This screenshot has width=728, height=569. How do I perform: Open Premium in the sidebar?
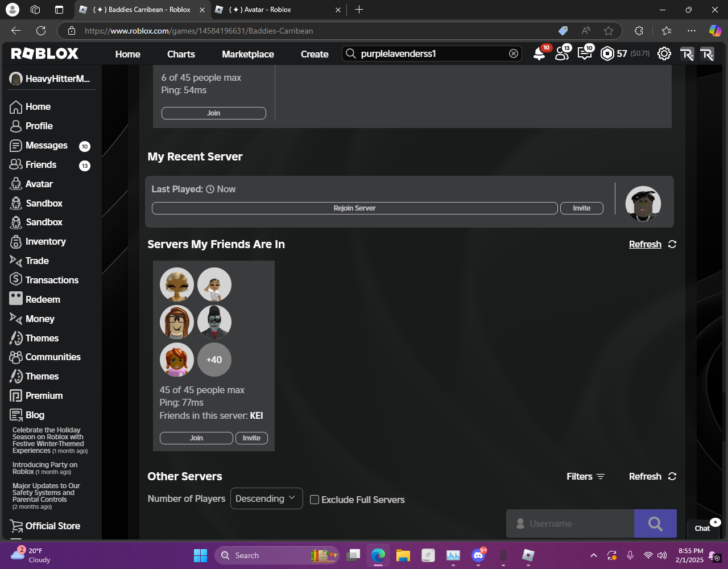(x=36, y=396)
